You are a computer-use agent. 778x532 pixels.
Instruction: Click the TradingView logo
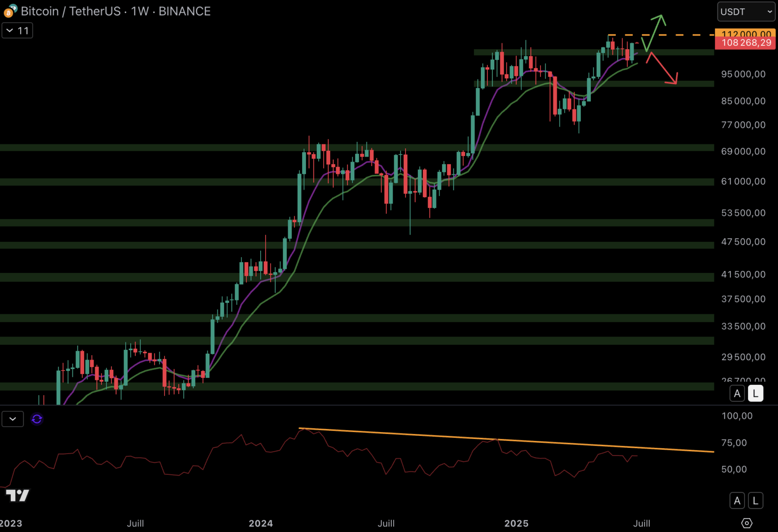coord(18,496)
